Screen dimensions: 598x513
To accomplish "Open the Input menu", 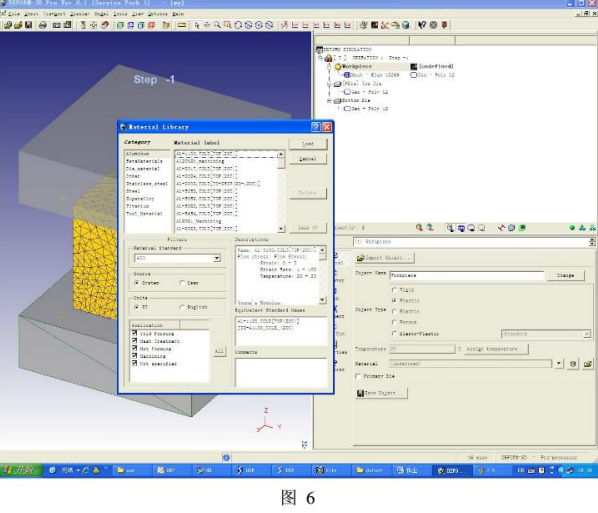I will pos(31,14).
